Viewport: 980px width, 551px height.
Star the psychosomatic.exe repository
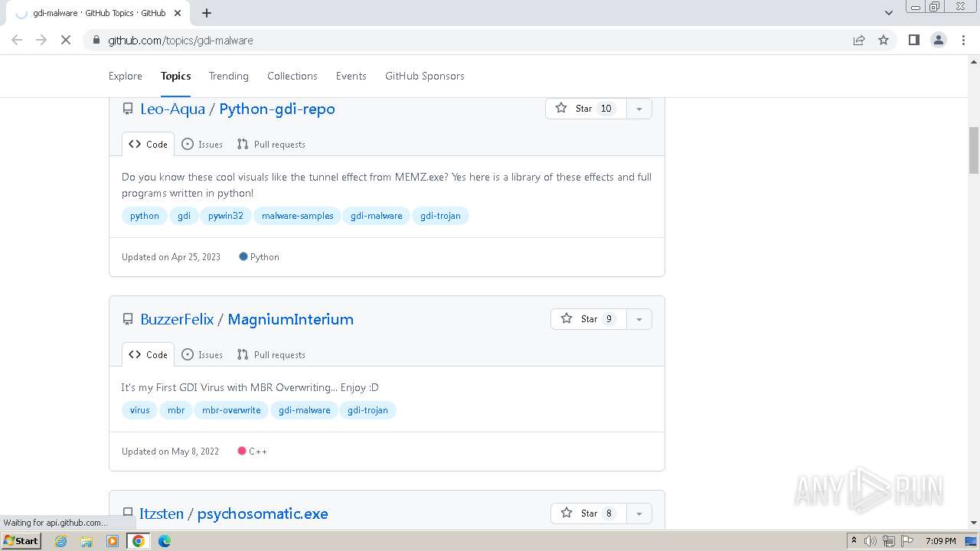[x=589, y=514]
